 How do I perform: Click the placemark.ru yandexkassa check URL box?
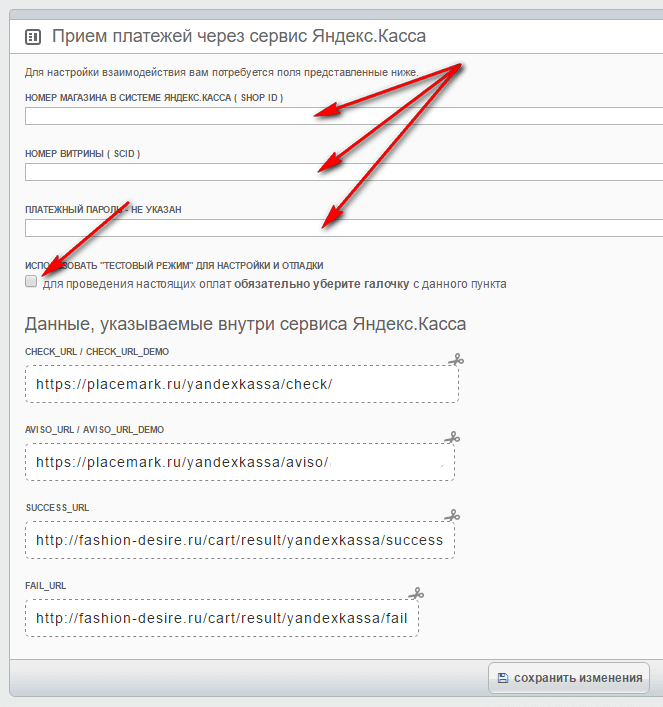tap(242, 384)
